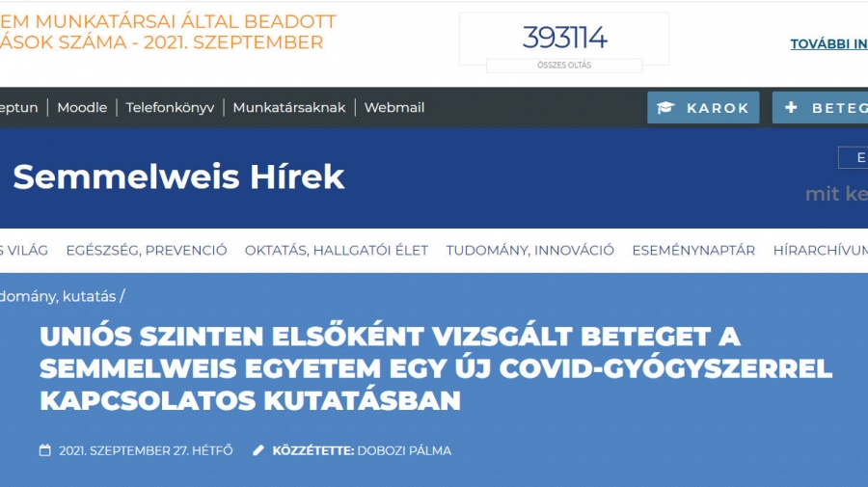Open the HÍRARCHÍVUM menu item

(821, 250)
